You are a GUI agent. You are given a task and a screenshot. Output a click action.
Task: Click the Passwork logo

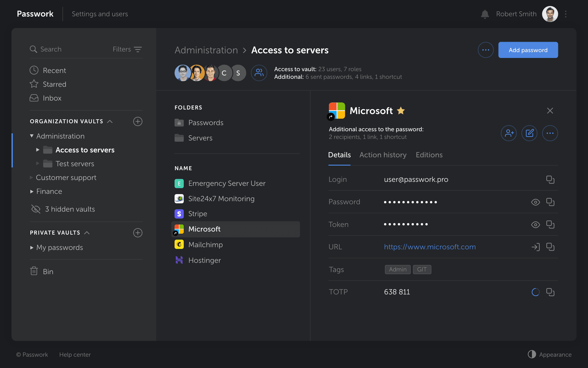point(35,14)
